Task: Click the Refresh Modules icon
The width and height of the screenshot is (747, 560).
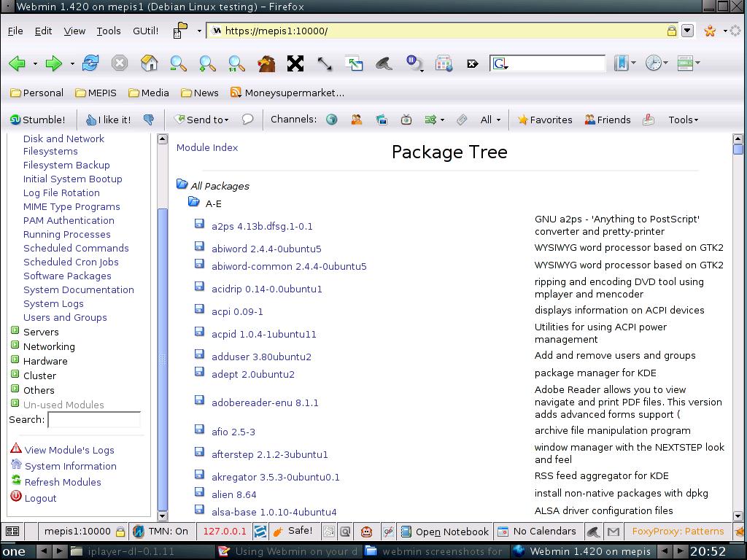Action: [x=16, y=480]
